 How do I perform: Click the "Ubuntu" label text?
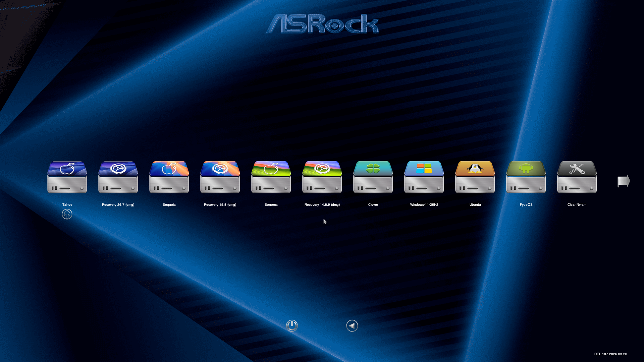click(475, 204)
